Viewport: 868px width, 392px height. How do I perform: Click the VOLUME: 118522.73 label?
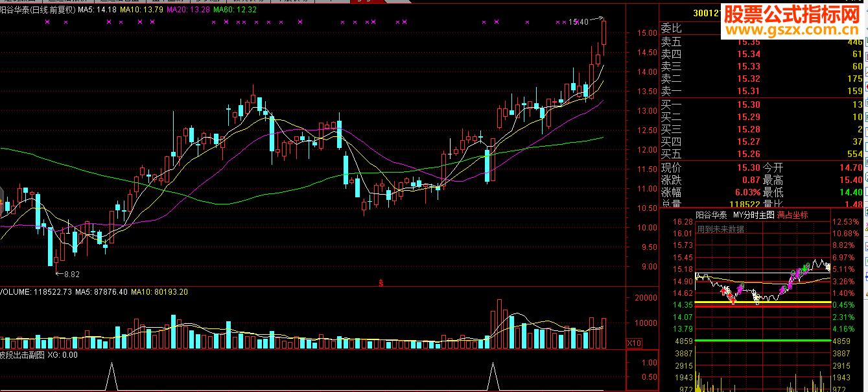pos(36,292)
